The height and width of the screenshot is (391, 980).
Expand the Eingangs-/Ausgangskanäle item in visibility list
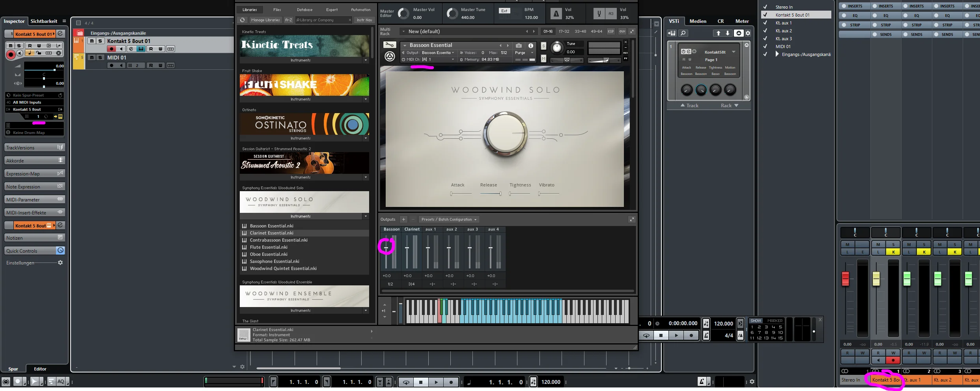point(777,54)
